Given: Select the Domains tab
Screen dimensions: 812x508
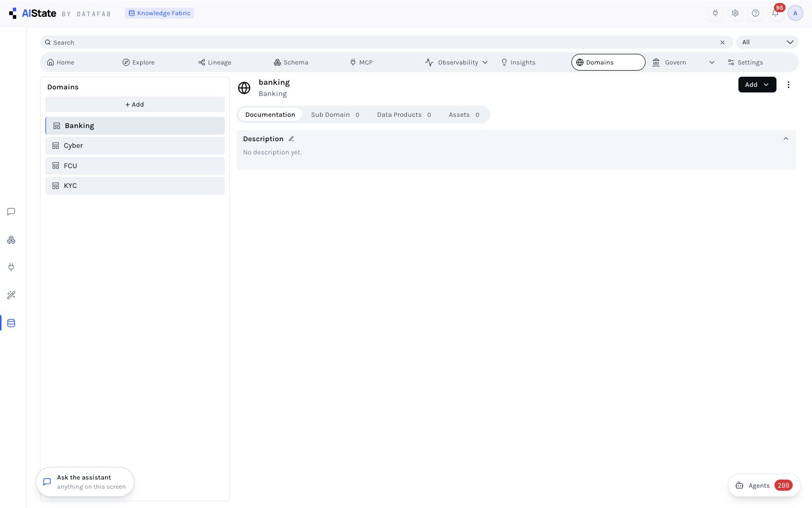Looking at the screenshot, I should click(608, 62).
